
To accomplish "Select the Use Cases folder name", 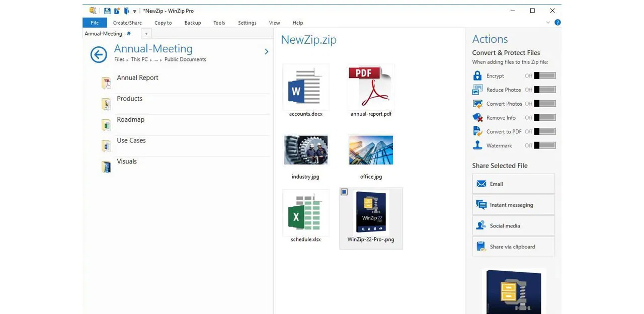I will 131,140.
